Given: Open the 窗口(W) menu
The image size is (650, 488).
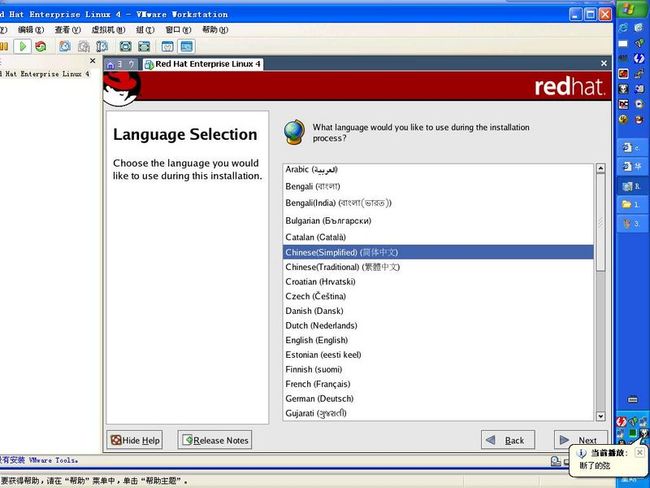Looking at the screenshot, I should coord(178,30).
